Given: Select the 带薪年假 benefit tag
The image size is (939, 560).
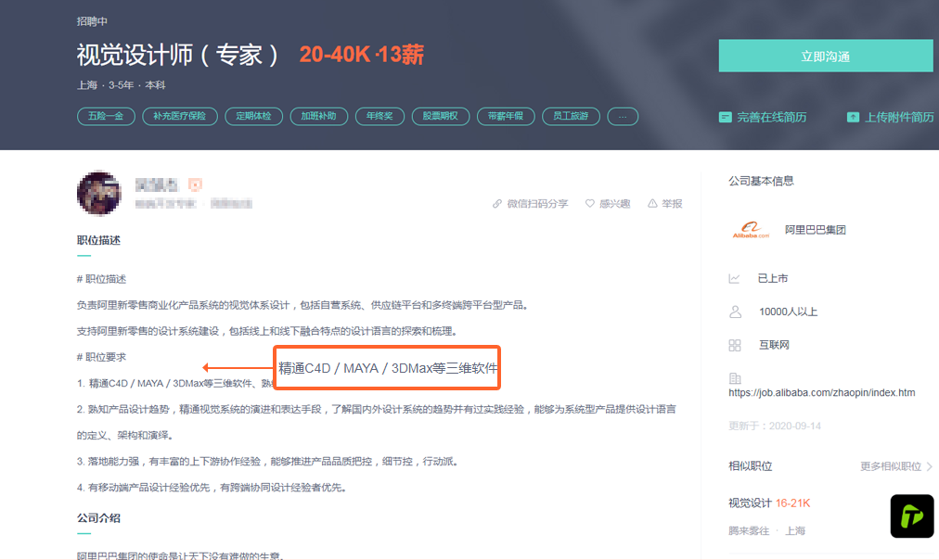Looking at the screenshot, I should pos(506,116).
